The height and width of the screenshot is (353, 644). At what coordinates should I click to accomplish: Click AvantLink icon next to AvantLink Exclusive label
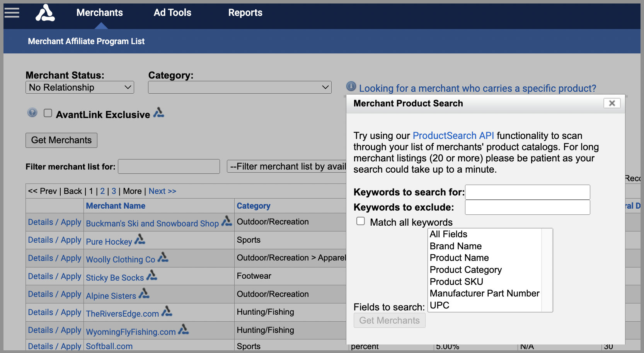click(x=158, y=113)
